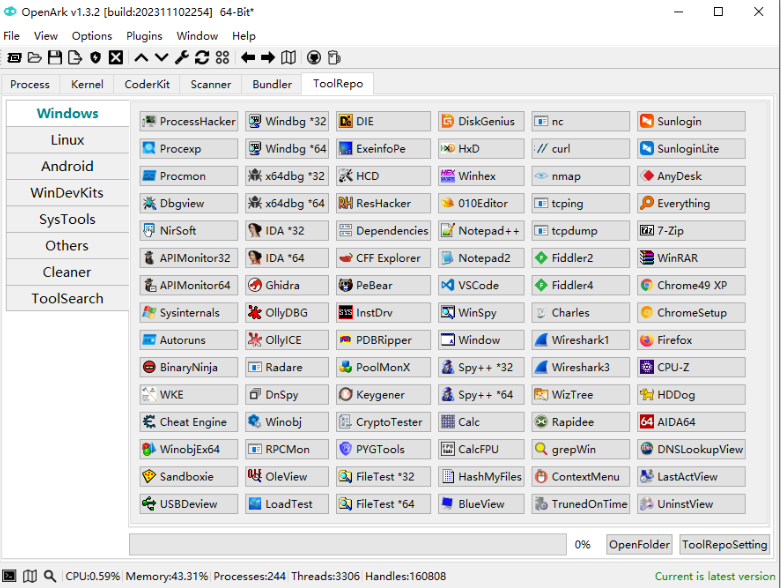Click the downward chevron toolbar icon

pos(161,58)
